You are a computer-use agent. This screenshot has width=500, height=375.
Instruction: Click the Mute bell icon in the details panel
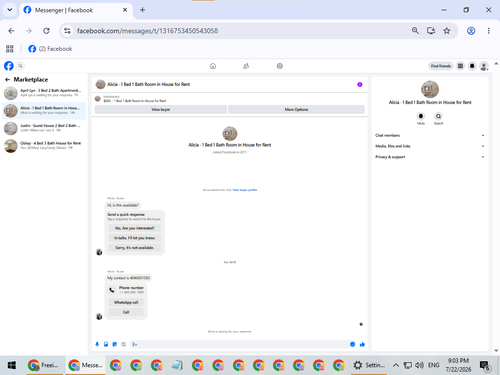[421, 116]
